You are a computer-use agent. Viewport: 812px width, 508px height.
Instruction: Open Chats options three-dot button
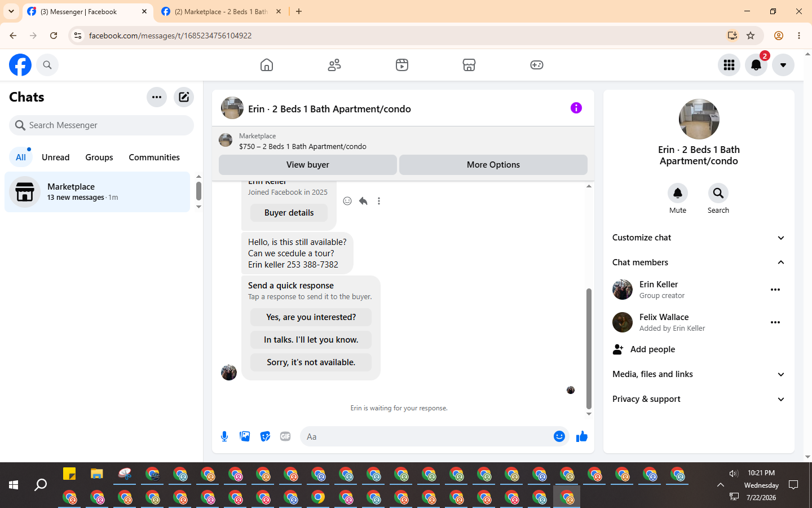157,97
